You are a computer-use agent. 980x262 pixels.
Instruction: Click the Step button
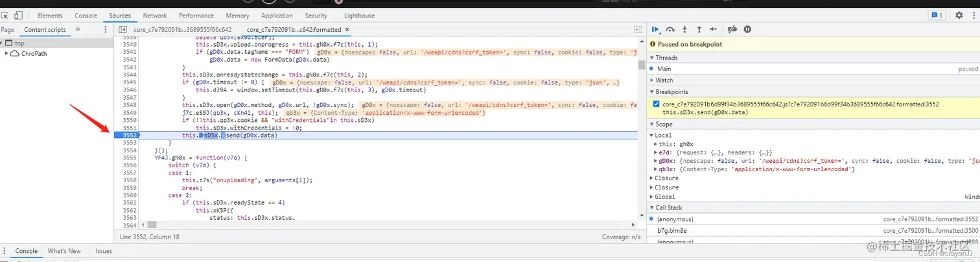tap(714, 29)
